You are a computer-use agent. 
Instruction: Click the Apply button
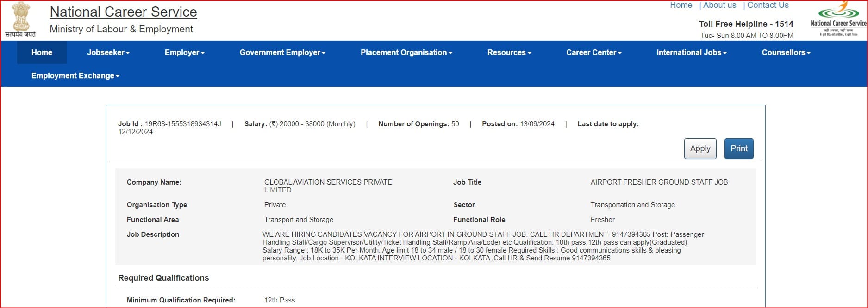(x=700, y=148)
